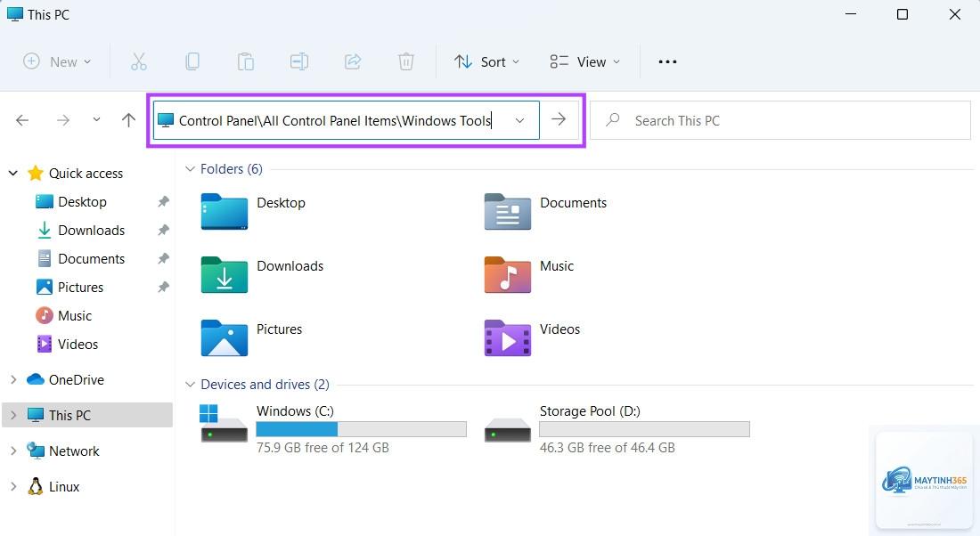Go forward with the right arrow button
980x536 pixels.
coord(63,120)
